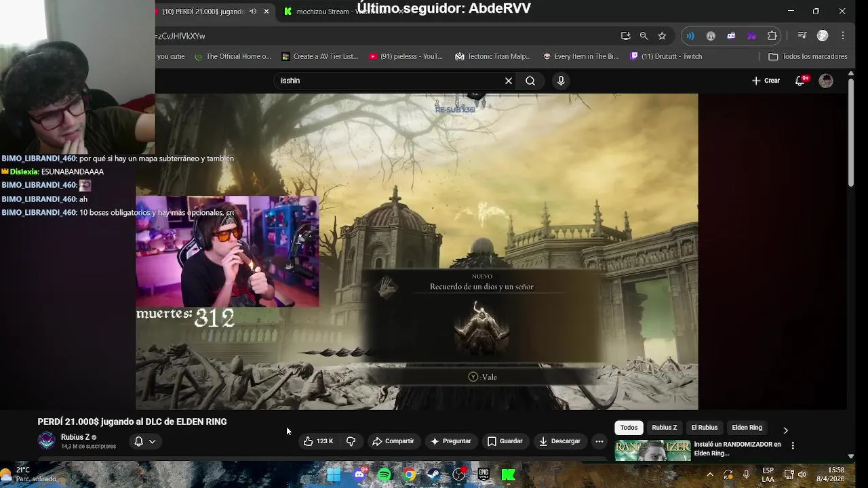Open Google Chrome from the taskbar
The image size is (868, 488).
410,474
